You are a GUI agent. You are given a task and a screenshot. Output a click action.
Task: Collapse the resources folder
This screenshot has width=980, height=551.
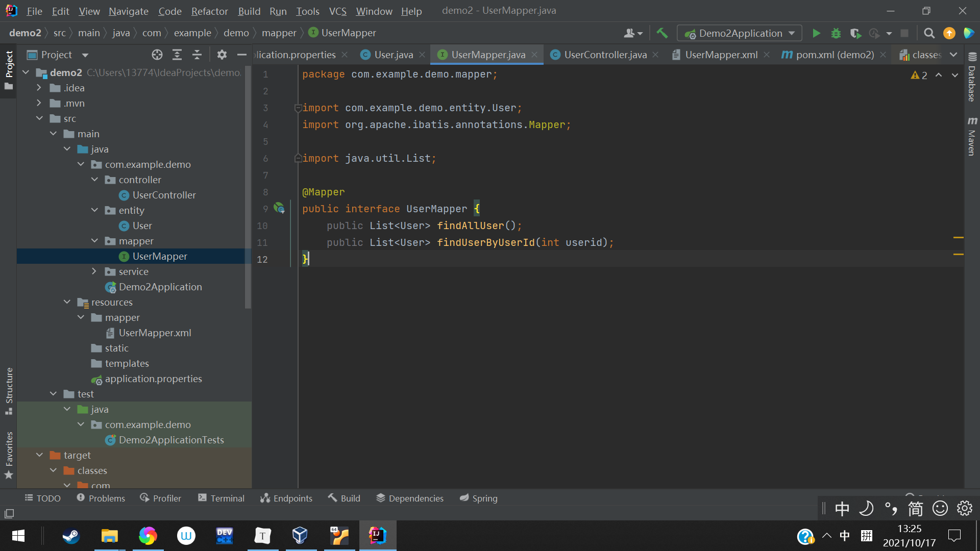(x=67, y=302)
